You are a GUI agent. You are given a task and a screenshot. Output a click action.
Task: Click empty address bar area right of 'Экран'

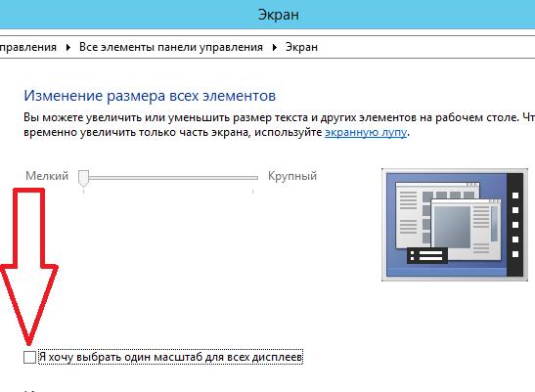pos(426,47)
